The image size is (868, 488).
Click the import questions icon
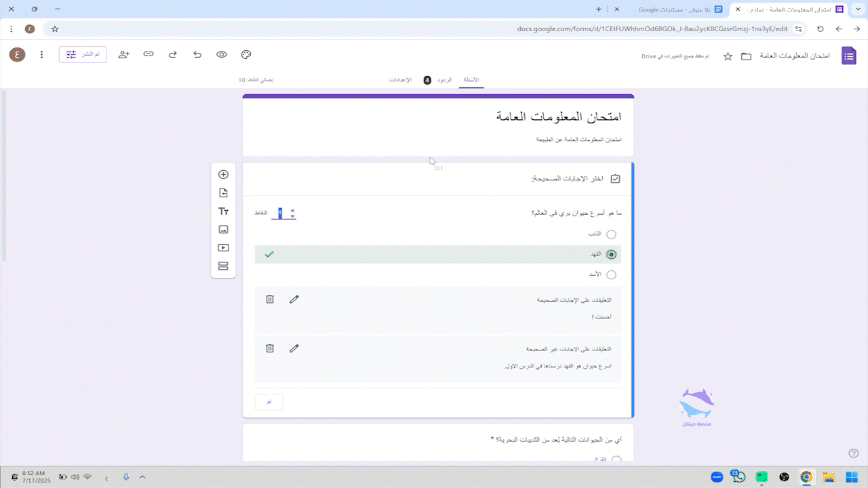click(x=223, y=193)
